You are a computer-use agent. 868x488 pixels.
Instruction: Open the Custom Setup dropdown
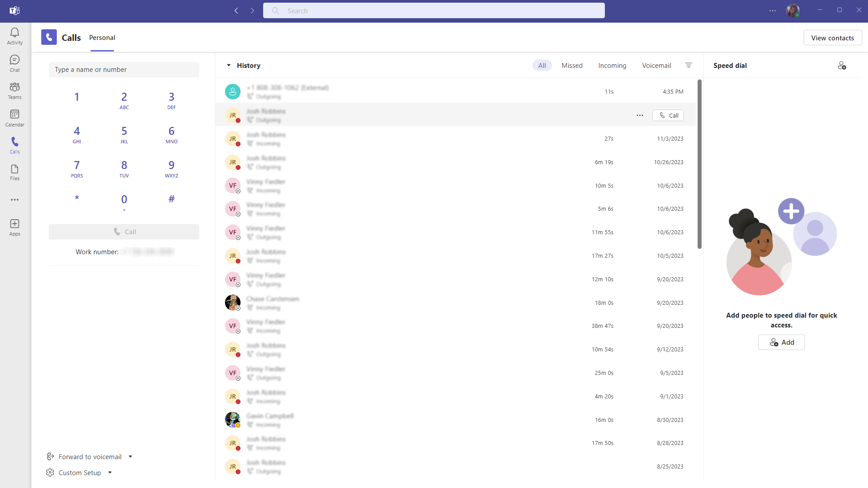point(110,472)
